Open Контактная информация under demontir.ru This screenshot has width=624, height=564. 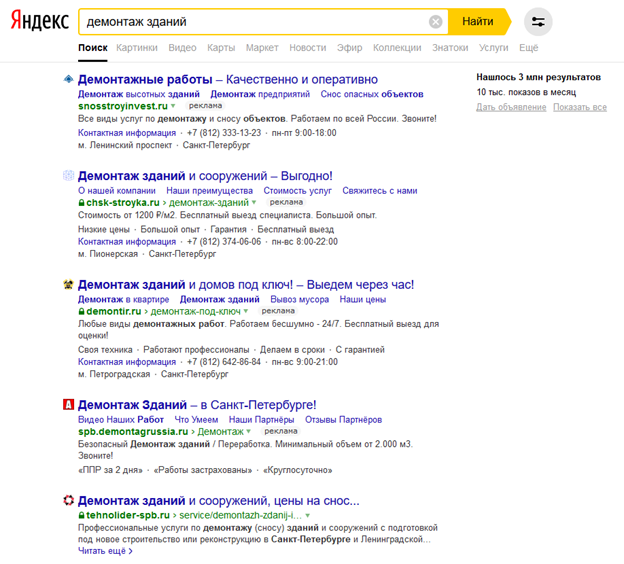(x=127, y=362)
